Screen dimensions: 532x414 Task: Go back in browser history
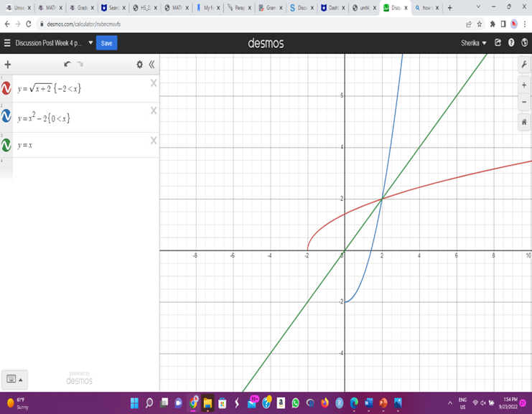7,24
